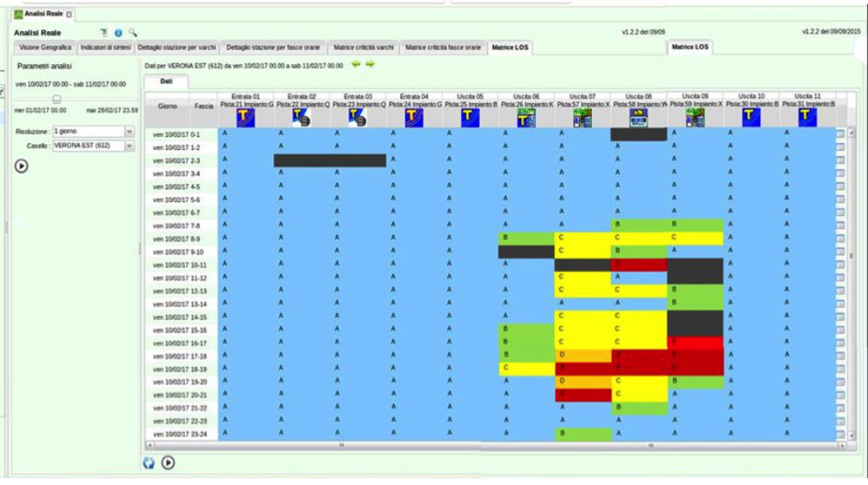Open the Casello dropdown showing VERONA EST
The width and height of the screenshot is (868, 485).
coord(128,146)
